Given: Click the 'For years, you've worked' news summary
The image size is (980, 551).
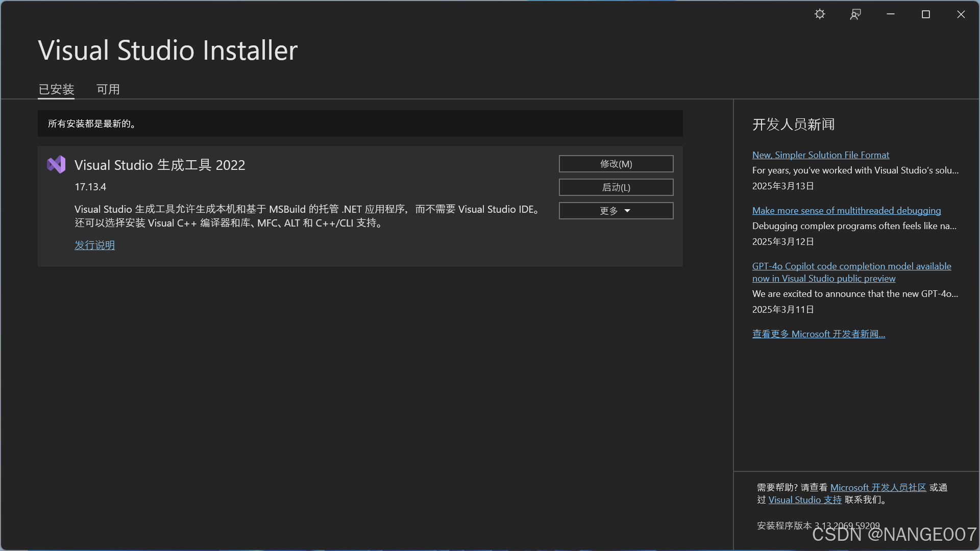Looking at the screenshot, I should 855,170.
